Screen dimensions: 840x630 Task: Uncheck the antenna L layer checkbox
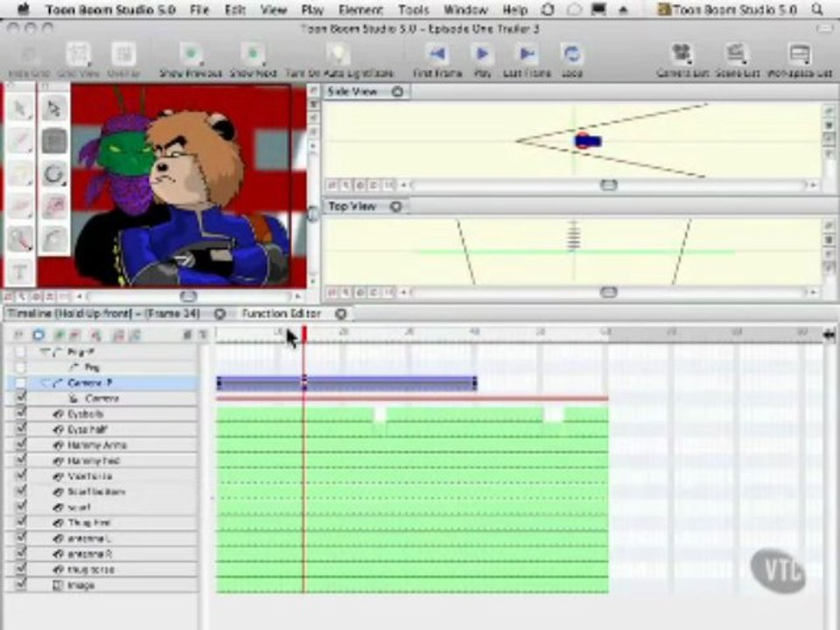coord(20,538)
